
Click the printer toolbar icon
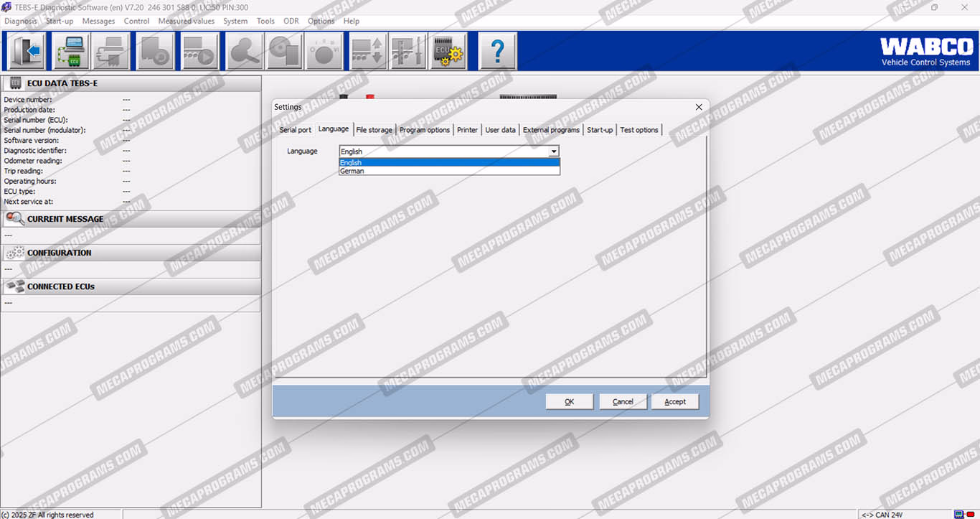pyautogui.click(x=112, y=52)
